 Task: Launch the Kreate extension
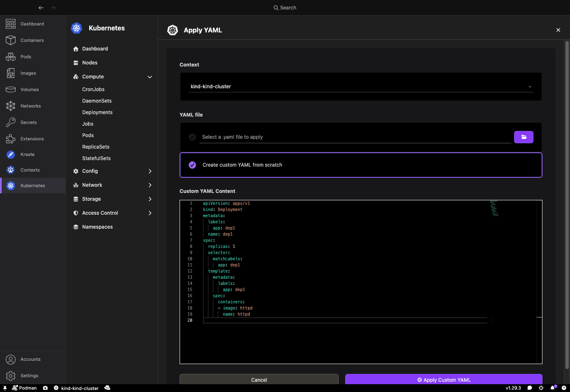pos(32,154)
